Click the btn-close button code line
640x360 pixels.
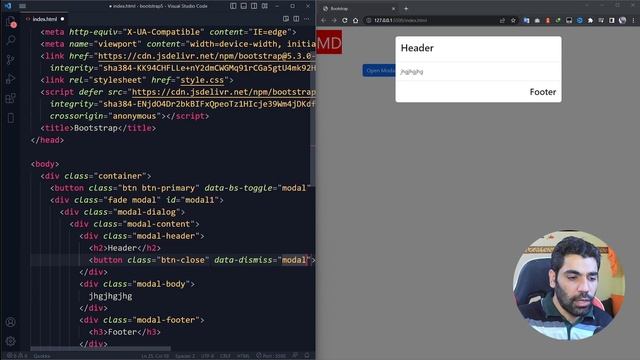click(x=202, y=260)
